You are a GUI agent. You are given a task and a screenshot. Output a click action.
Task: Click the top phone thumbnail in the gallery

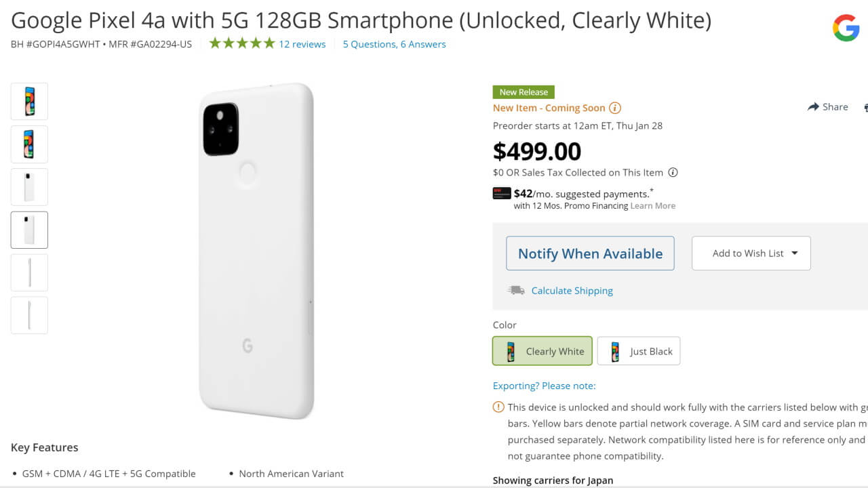point(29,101)
